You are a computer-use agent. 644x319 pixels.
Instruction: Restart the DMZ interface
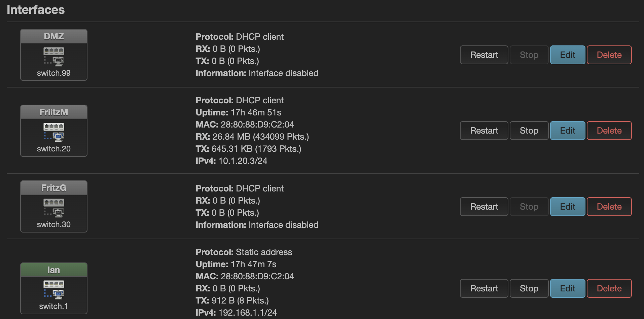click(484, 55)
